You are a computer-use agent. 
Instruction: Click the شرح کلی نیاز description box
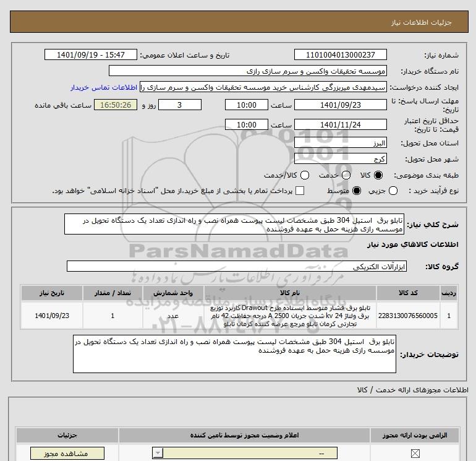coord(234,224)
